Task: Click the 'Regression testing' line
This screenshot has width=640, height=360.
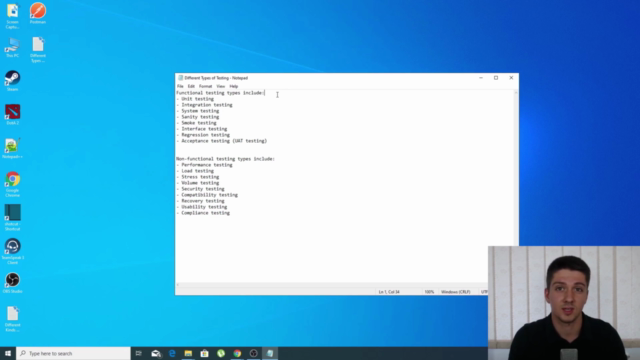Action: [203, 135]
